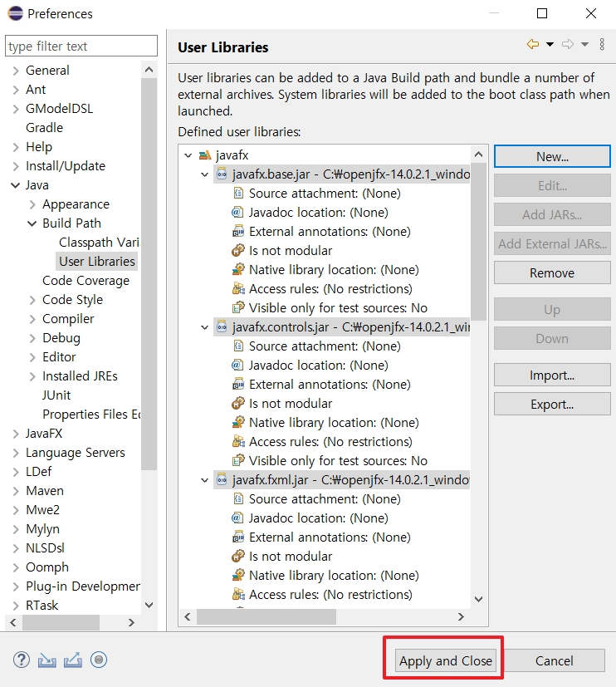
Task: Expand the Code Style node
Action: pyautogui.click(x=32, y=300)
